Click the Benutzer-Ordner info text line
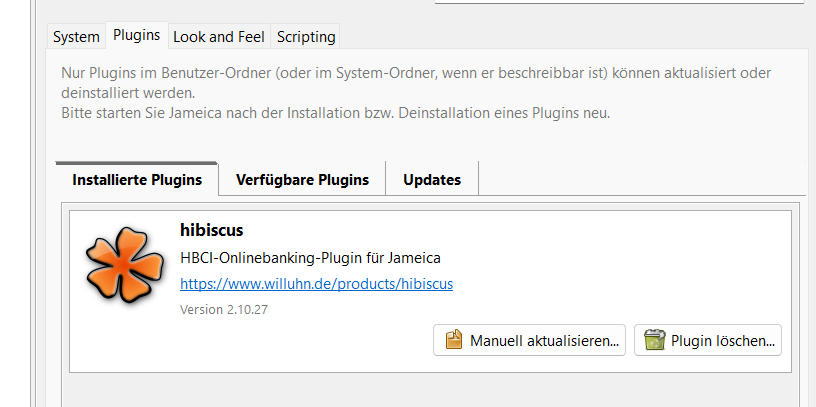The height and width of the screenshot is (407, 816). pos(415,73)
